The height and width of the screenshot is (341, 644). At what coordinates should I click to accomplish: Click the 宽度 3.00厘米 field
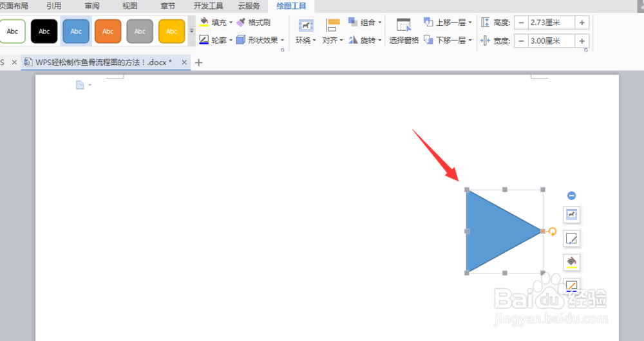[551, 41]
